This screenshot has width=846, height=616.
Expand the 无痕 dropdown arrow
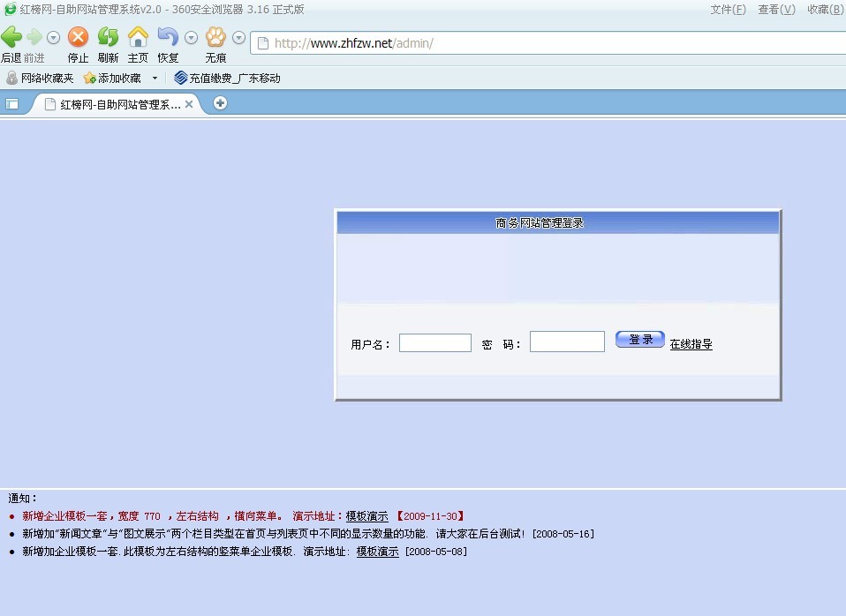238,38
